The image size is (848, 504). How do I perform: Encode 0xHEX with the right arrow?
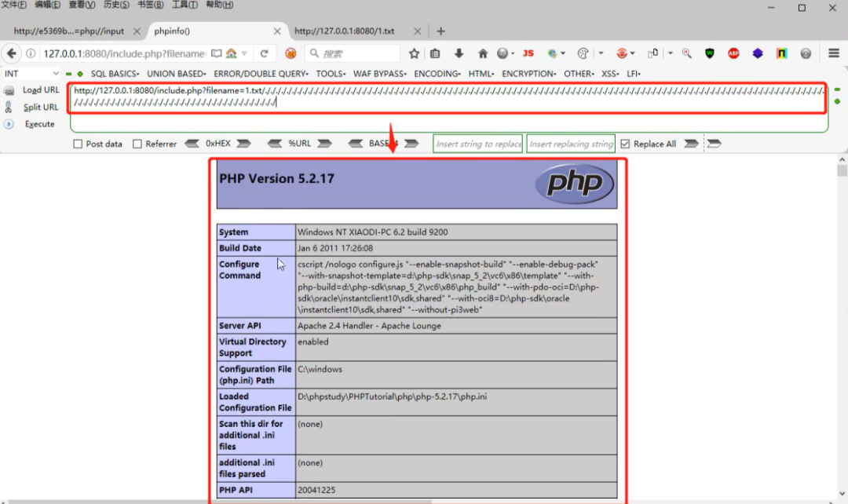(244, 144)
